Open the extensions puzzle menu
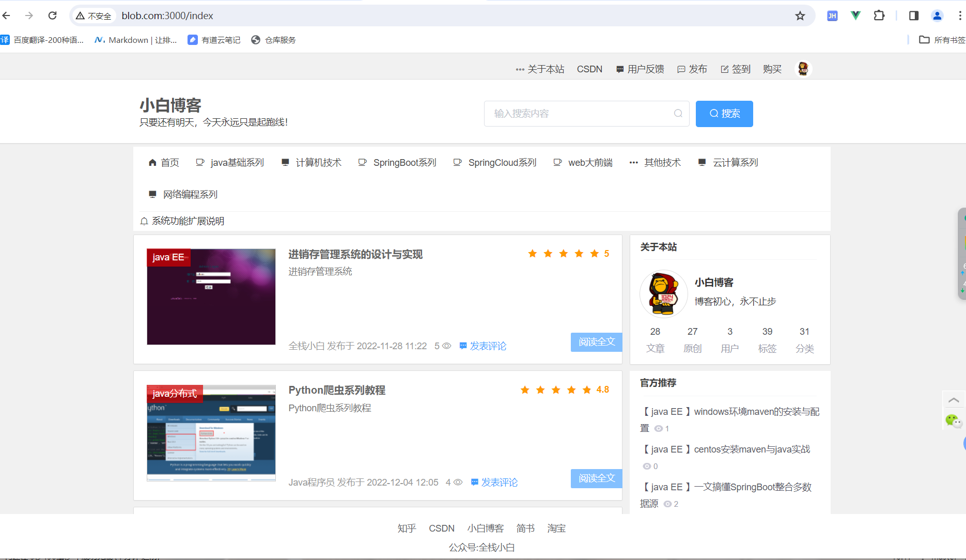The image size is (966, 560). tap(879, 15)
